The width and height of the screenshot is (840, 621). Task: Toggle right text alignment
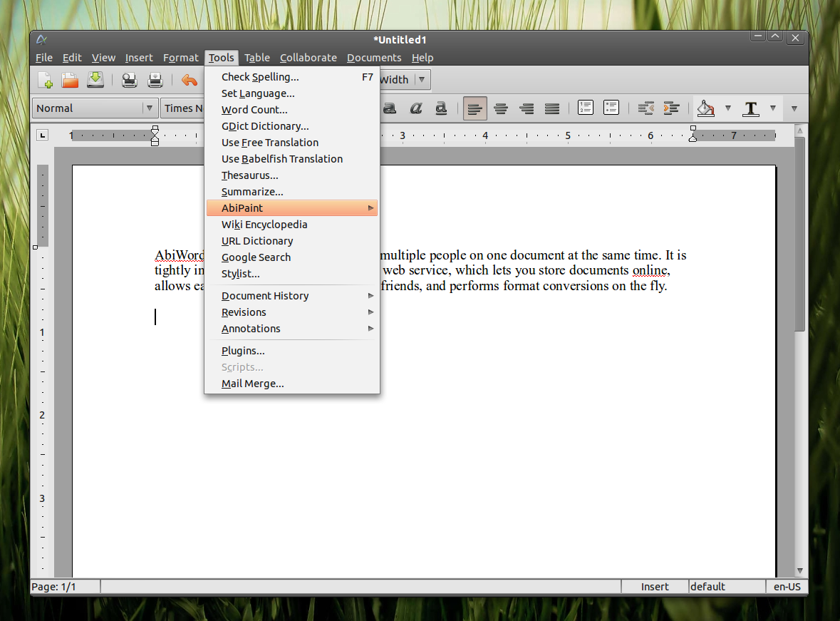click(527, 108)
